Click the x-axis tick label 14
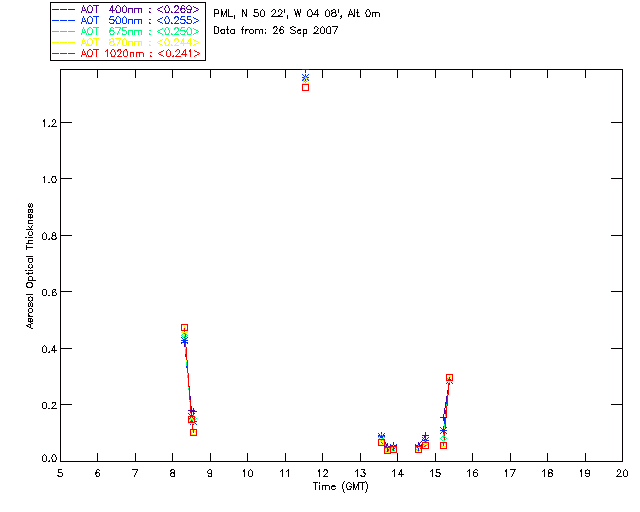The width and height of the screenshot is (640, 512). [398, 473]
